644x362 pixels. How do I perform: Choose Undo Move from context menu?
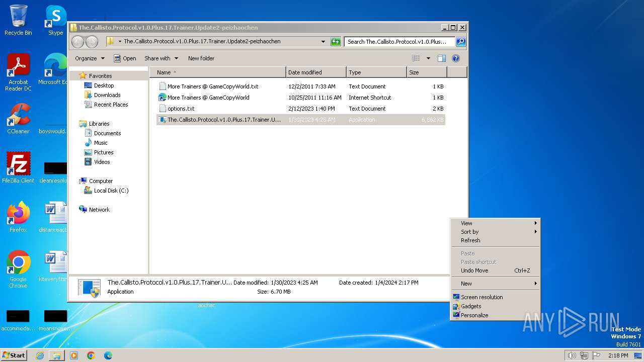click(x=495, y=270)
